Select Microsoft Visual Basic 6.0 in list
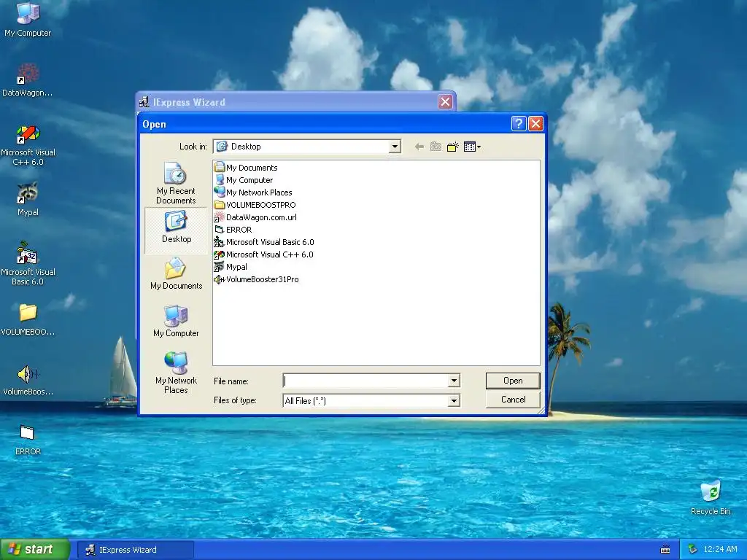The image size is (747, 560). (x=264, y=242)
